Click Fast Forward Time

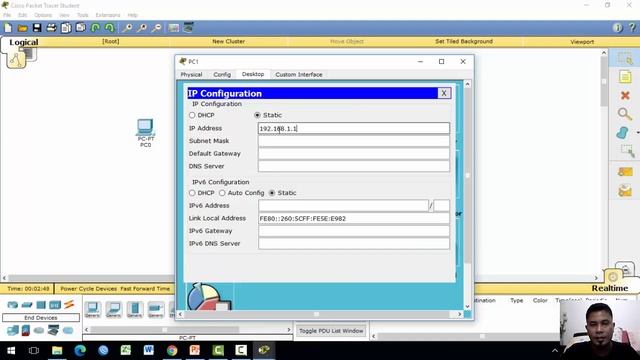pos(145,289)
